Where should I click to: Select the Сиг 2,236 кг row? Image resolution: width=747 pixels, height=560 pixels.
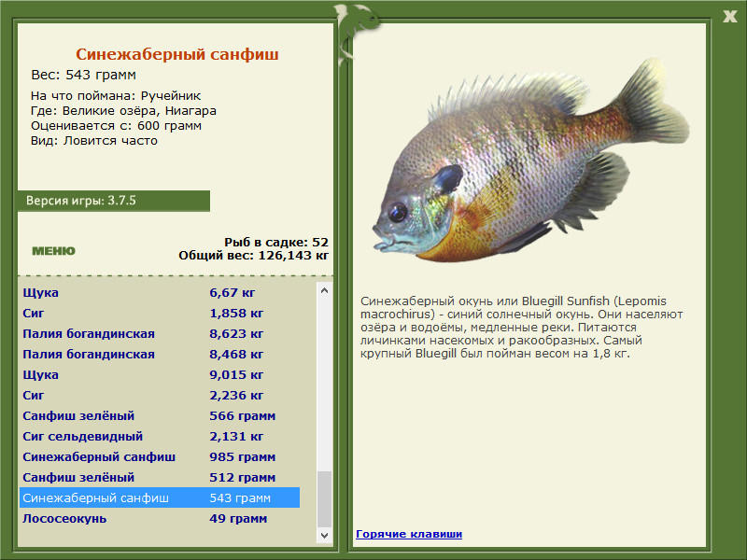(x=160, y=395)
